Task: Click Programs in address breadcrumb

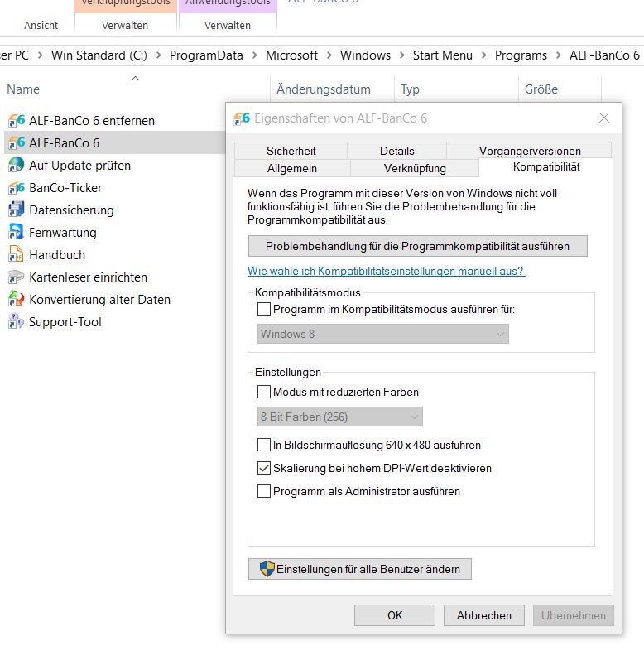Action: click(521, 55)
